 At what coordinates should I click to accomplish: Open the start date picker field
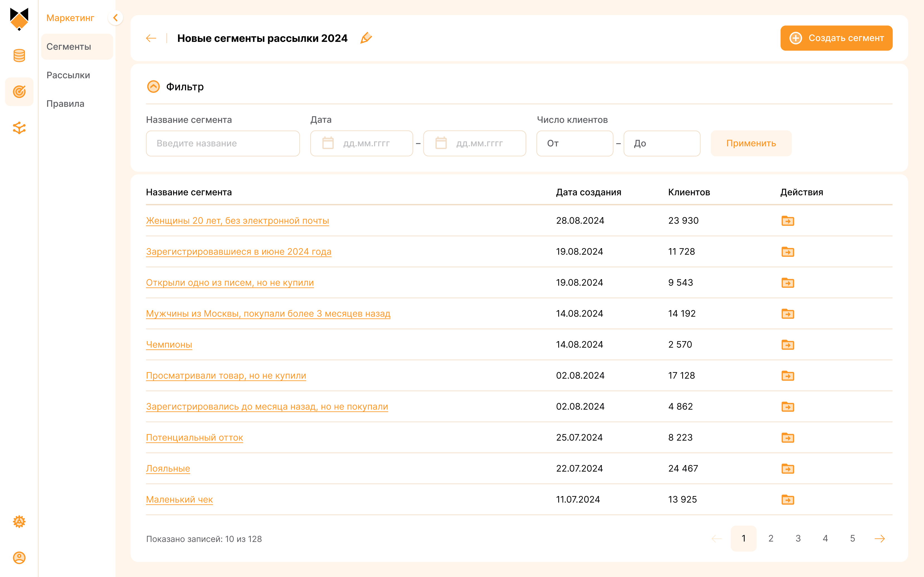(362, 143)
